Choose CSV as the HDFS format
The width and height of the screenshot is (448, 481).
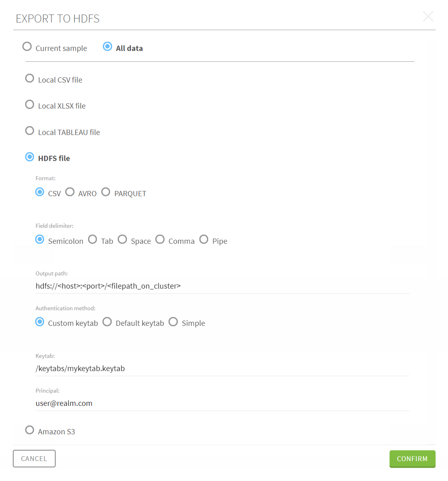click(40, 192)
